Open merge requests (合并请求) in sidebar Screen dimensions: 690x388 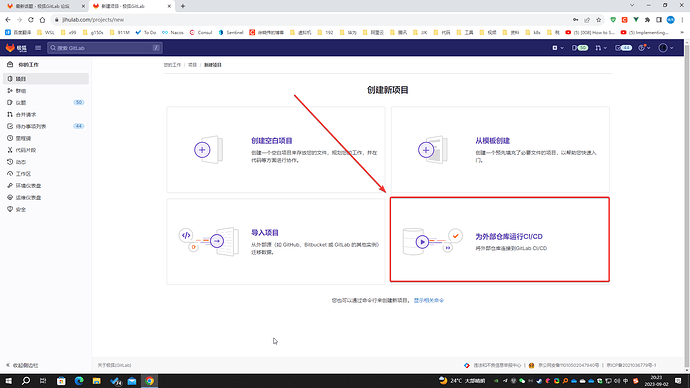[26, 114]
